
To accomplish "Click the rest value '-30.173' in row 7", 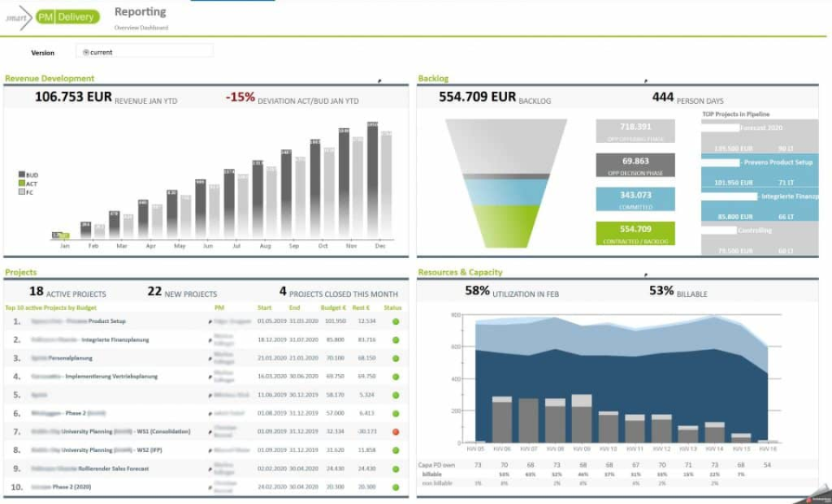I will 367,431.
